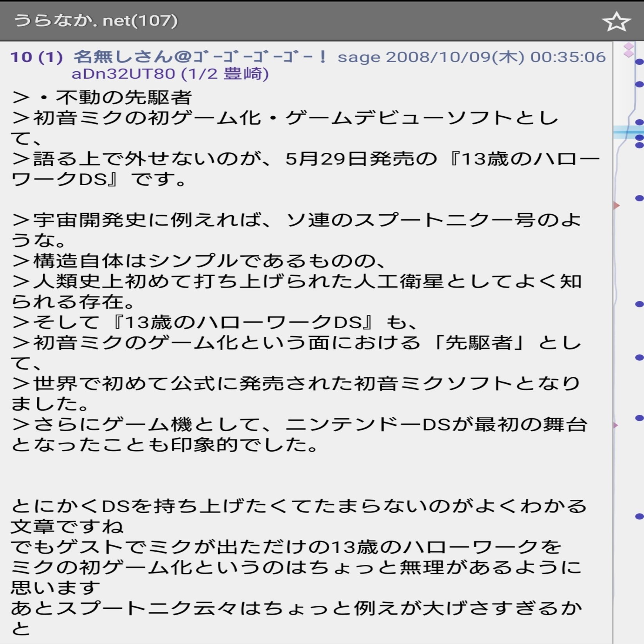Click the line "＞構造自体はシンプルであるものの、"
Image resolution: width=644 pixels, height=644 pixels.
point(199,260)
